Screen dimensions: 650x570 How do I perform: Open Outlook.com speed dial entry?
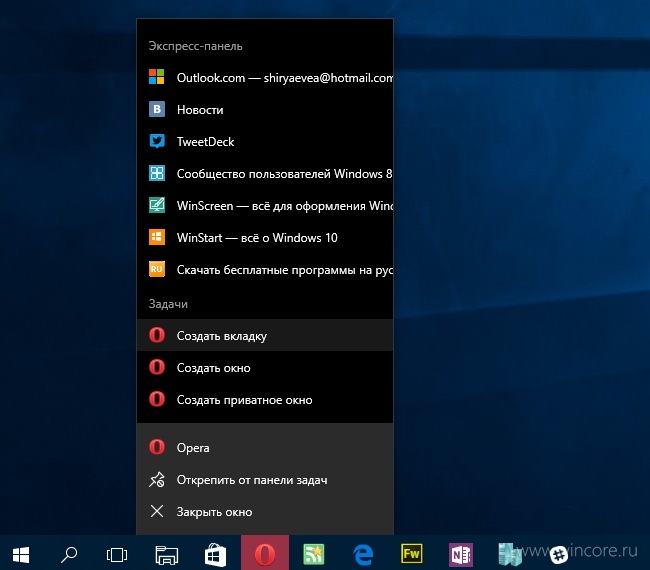(x=265, y=78)
